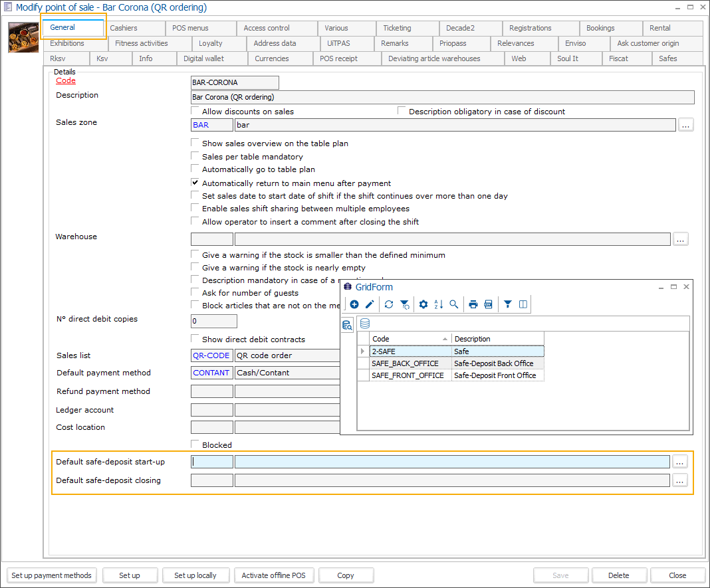Click the A-Z sort icon

coord(438,304)
